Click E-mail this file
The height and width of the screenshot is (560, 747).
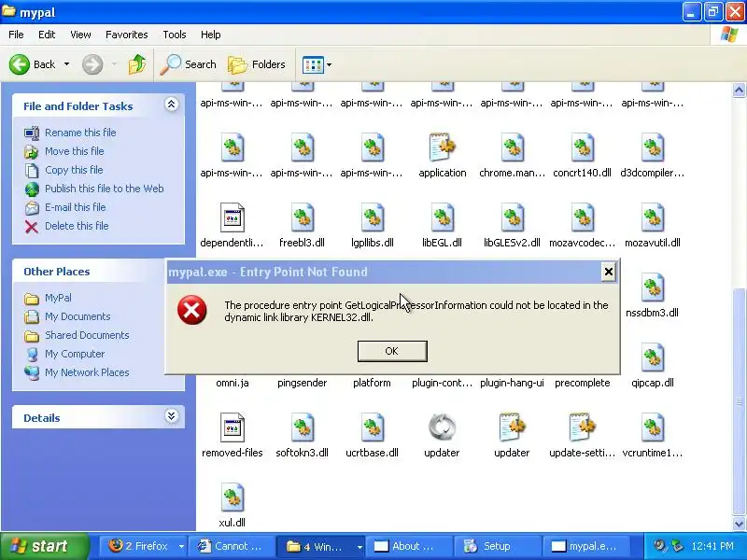(76, 207)
